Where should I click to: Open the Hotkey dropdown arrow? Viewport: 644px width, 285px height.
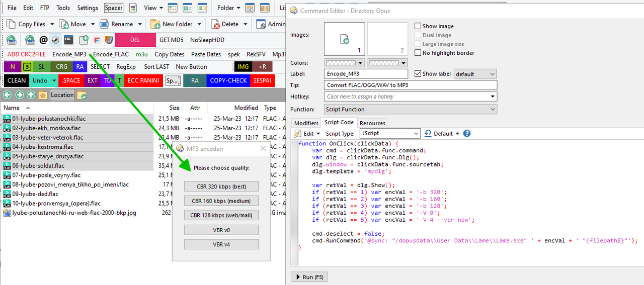pos(493,97)
